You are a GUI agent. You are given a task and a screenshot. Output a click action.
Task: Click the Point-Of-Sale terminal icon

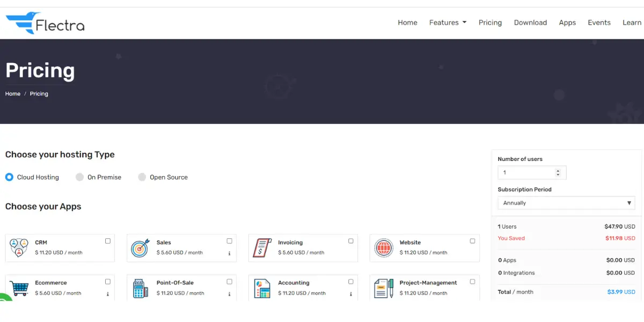(140, 288)
